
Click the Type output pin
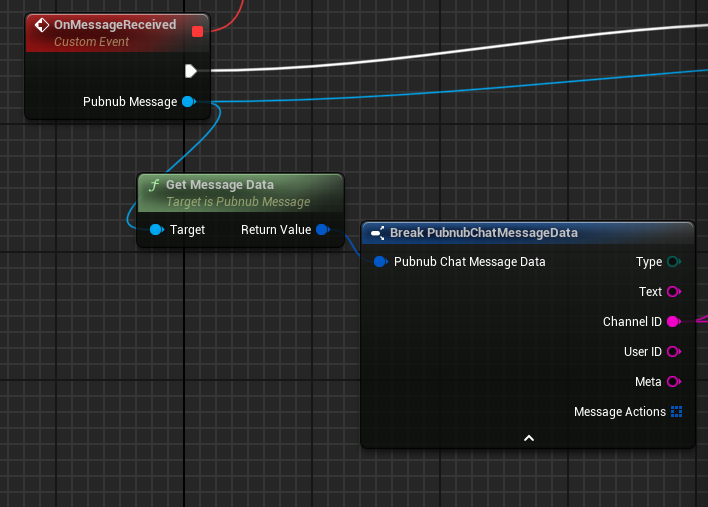click(673, 262)
